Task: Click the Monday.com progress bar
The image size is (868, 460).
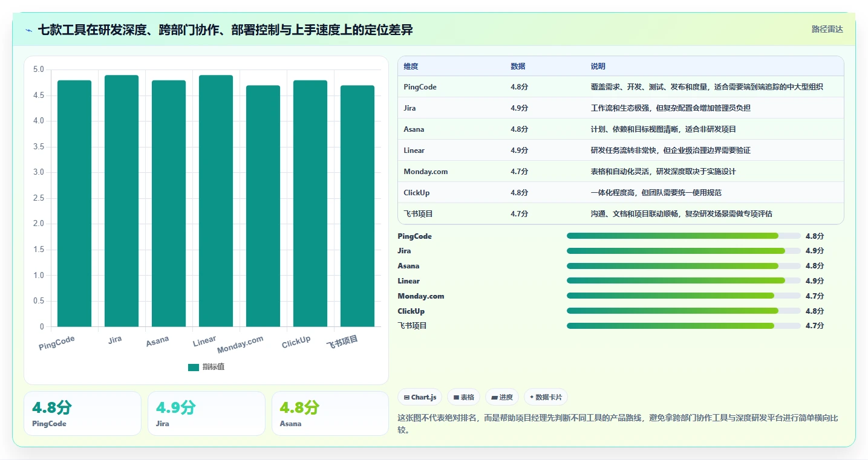Action: point(684,296)
